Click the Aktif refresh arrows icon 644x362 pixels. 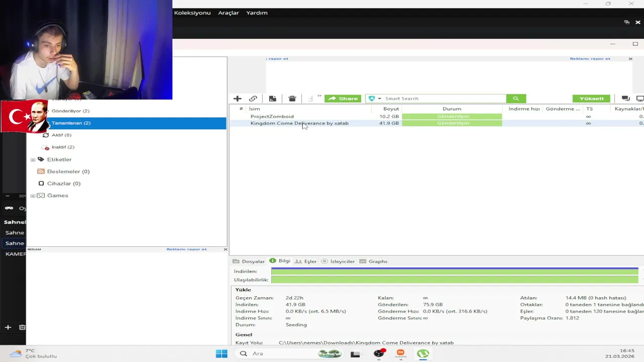tap(46, 135)
